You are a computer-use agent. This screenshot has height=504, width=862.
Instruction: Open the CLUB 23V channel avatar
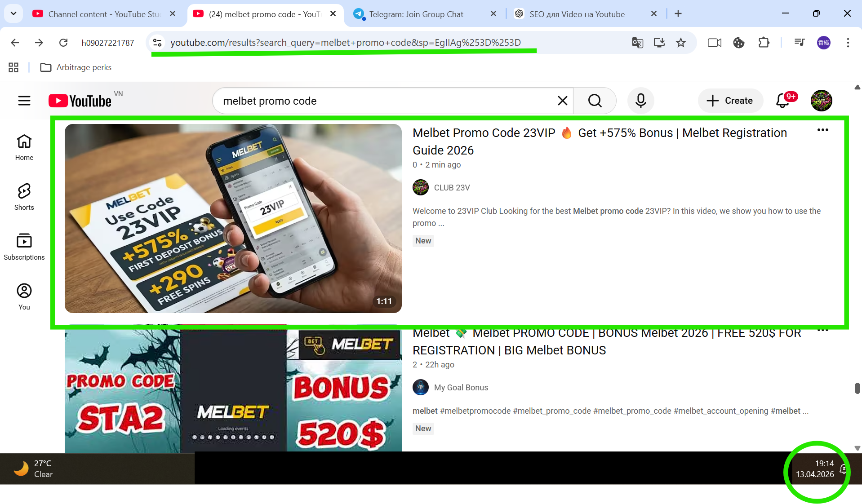[421, 187]
